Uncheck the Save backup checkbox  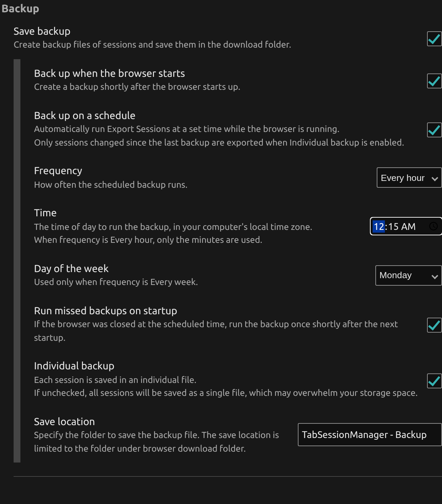(434, 39)
